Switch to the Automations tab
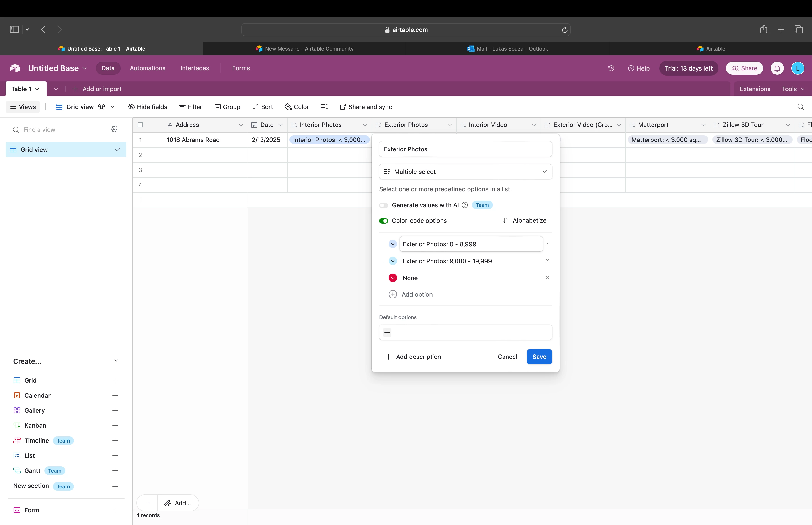The width and height of the screenshot is (812, 525). [x=147, y=68]
